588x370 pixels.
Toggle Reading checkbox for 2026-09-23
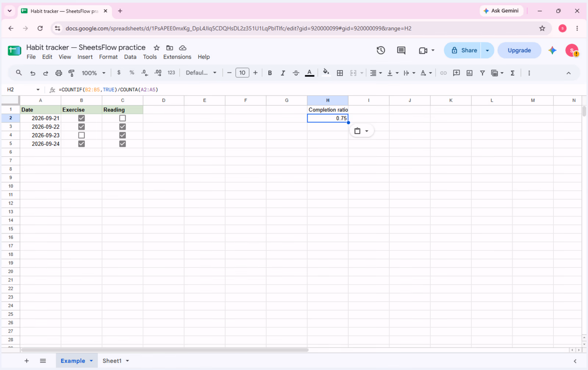tap(122, 135)
